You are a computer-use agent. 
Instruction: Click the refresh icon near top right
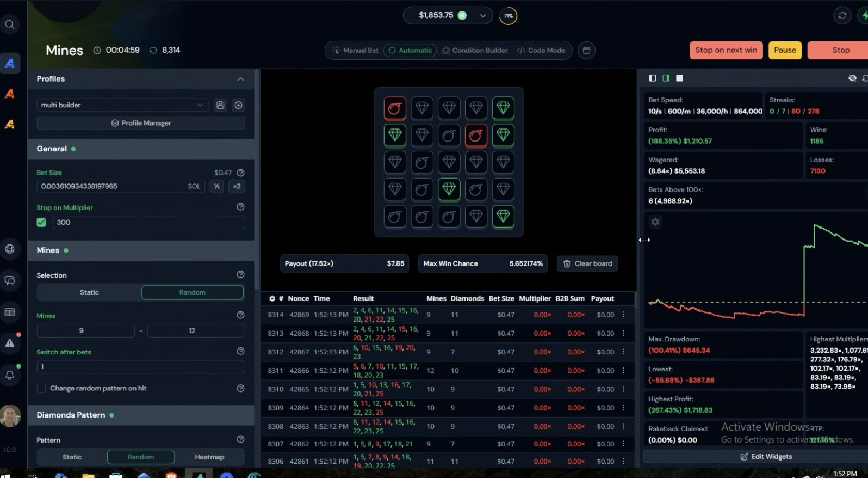coord(842,15)
